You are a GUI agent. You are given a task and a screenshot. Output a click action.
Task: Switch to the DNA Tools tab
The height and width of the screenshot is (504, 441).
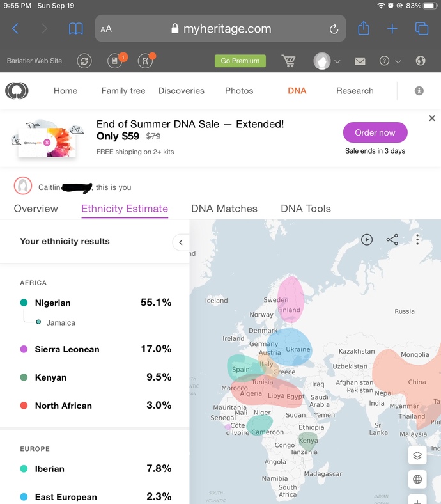[x=306, y=209]
